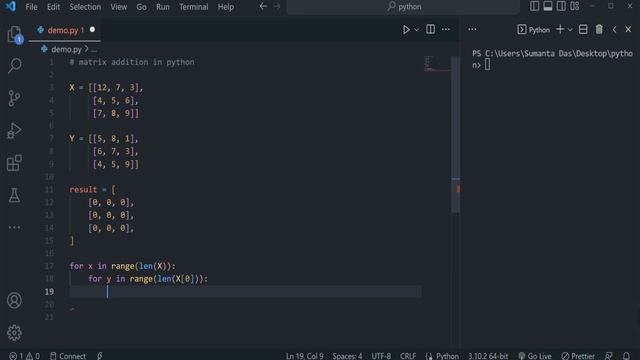Open the Run and Debug view
This screenshot has width=640, height=360.
tap(14, 131)
